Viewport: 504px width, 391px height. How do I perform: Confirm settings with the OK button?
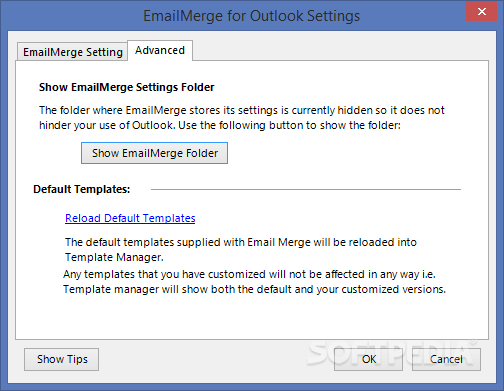point(368,359)
